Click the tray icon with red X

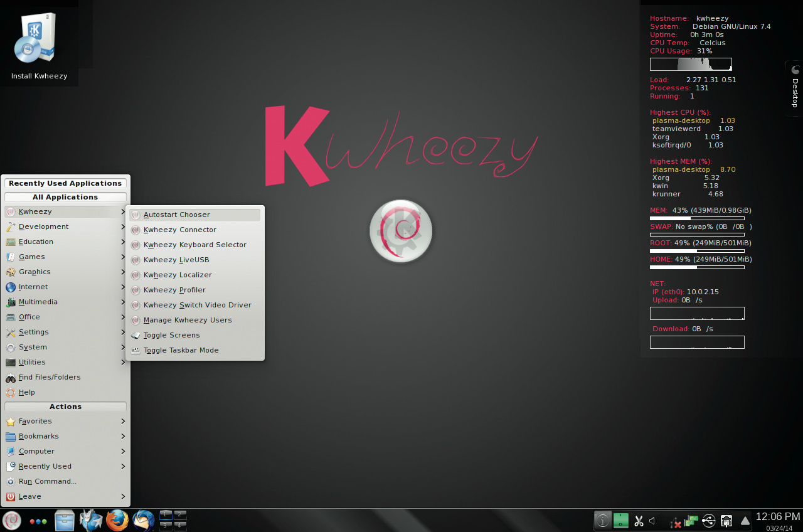click(677, 523)
